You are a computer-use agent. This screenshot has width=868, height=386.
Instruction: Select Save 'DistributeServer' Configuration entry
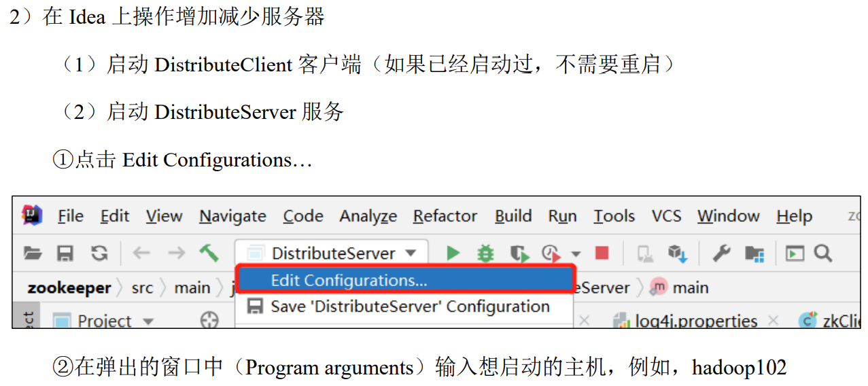click(405, 306)
